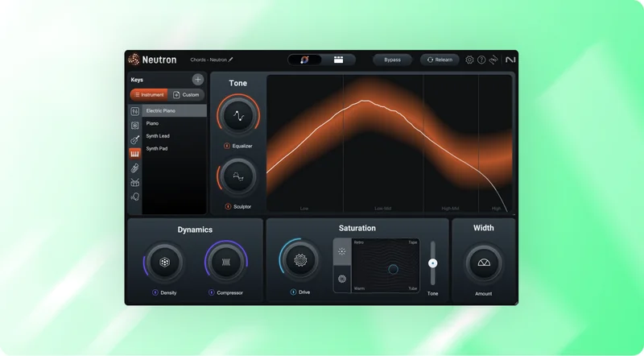Choose Electric Piano from the list
Screen dimensions: 644x356
point(174,110)
